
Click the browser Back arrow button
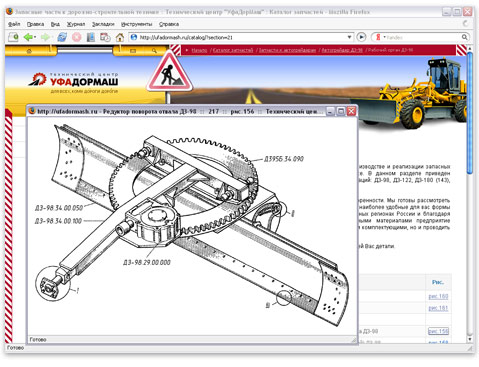point(28,37)
